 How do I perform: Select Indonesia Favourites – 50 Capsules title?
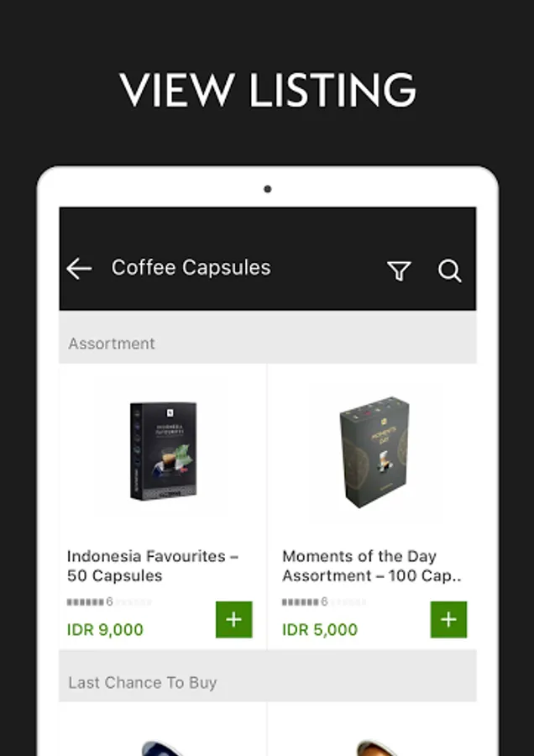click(153, 565)
